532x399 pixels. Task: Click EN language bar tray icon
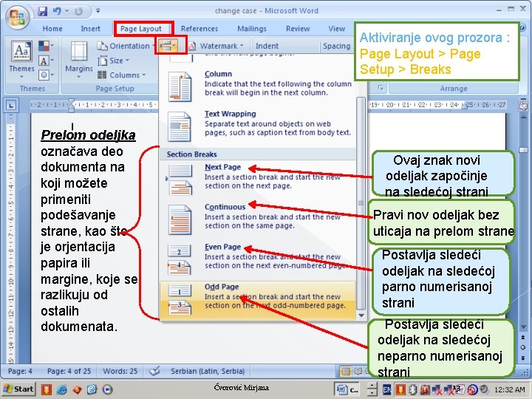386,390
